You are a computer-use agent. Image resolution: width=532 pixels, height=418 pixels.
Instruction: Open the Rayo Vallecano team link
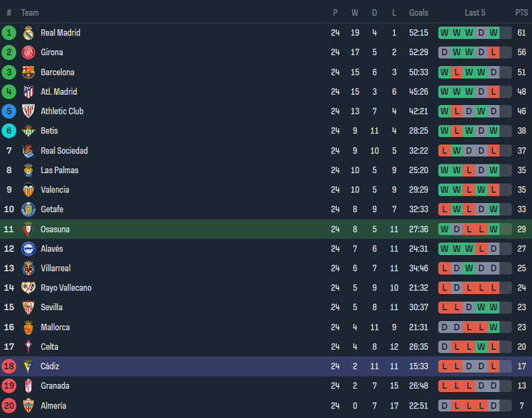coord(66,288)
